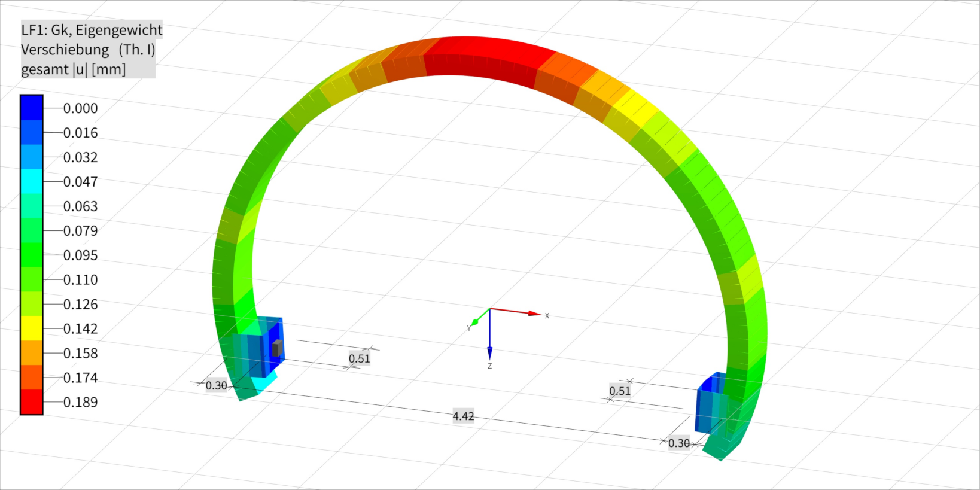The height and width of the screenshot is (490, 980).
Task: Click the right 0.30 dimension label
Action: coord(679,443)
